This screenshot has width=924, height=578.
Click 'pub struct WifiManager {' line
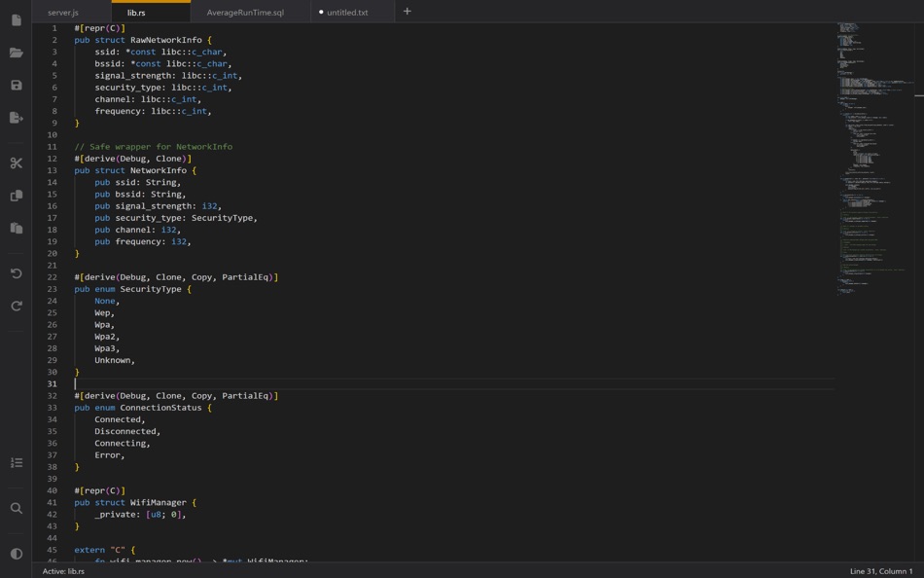point(135,502)
